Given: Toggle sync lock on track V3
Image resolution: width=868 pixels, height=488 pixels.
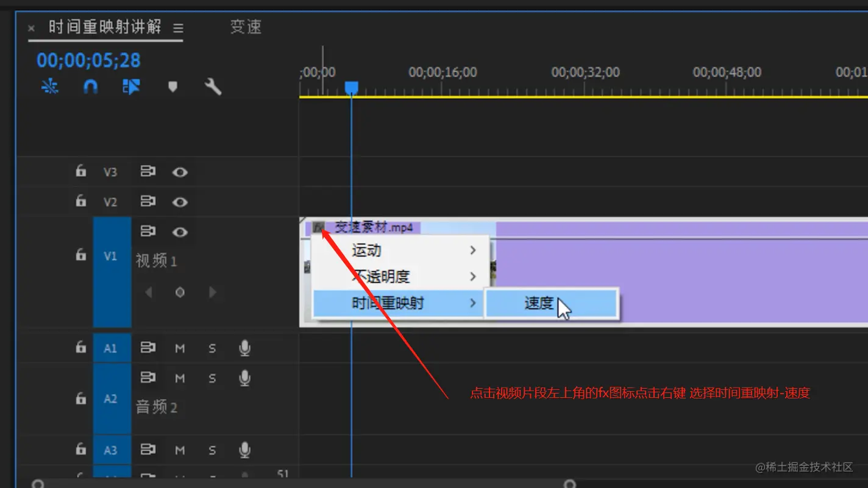Looking at the screenshot, I should tap(148, 172).
